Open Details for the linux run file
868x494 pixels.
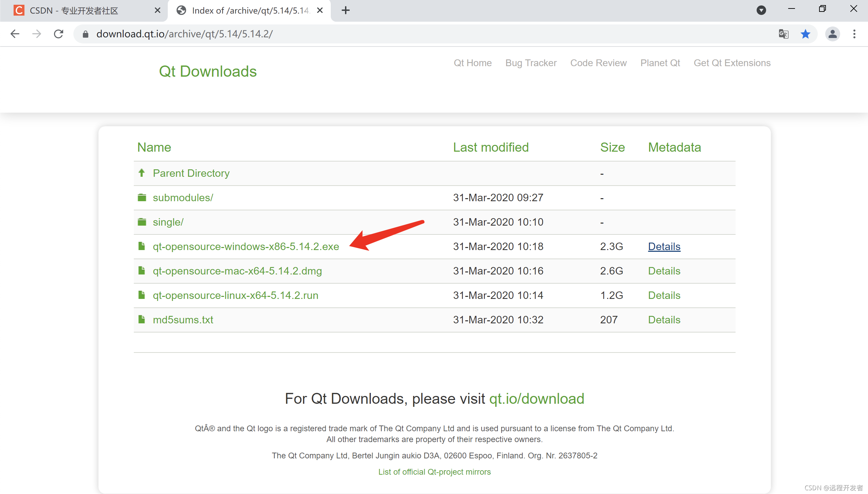click(664, 296)
